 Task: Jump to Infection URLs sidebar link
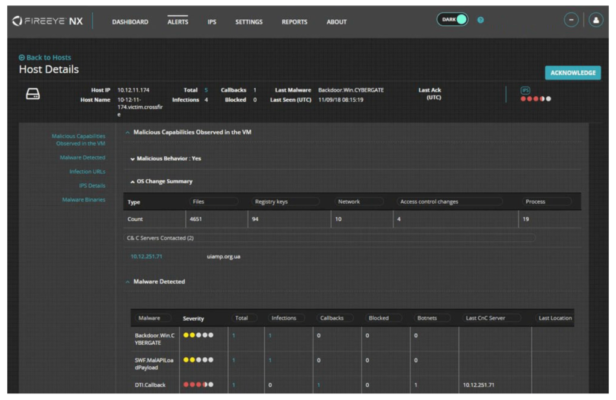[x=87, y=172]
